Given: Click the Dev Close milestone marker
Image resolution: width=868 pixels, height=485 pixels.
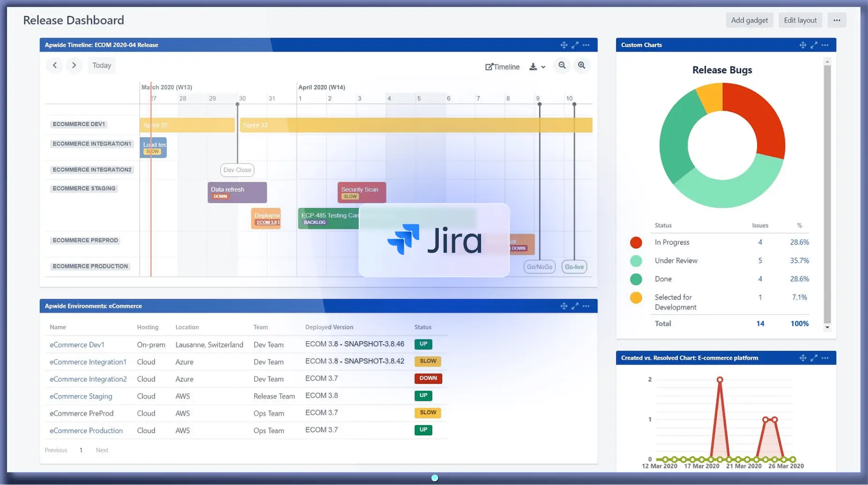Looking at the screenshot, I should coord(237,170).
